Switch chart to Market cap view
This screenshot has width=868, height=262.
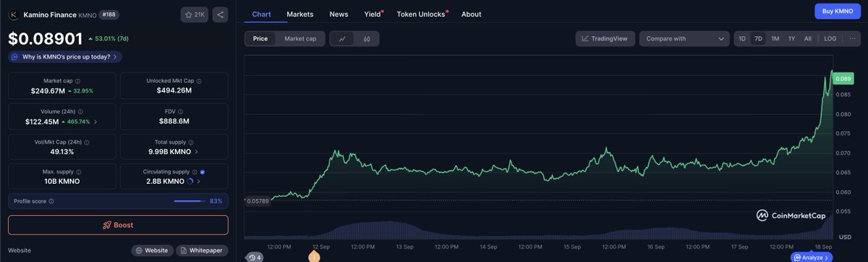tap(300, 38)
